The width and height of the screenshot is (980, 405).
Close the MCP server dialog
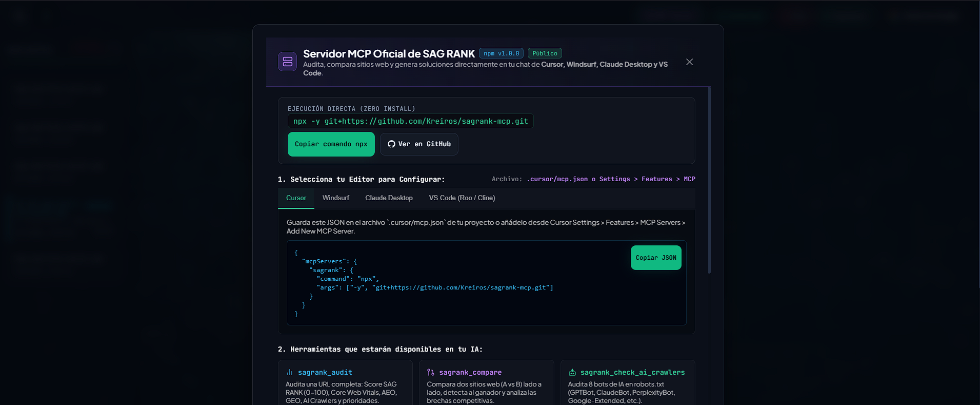689,62
